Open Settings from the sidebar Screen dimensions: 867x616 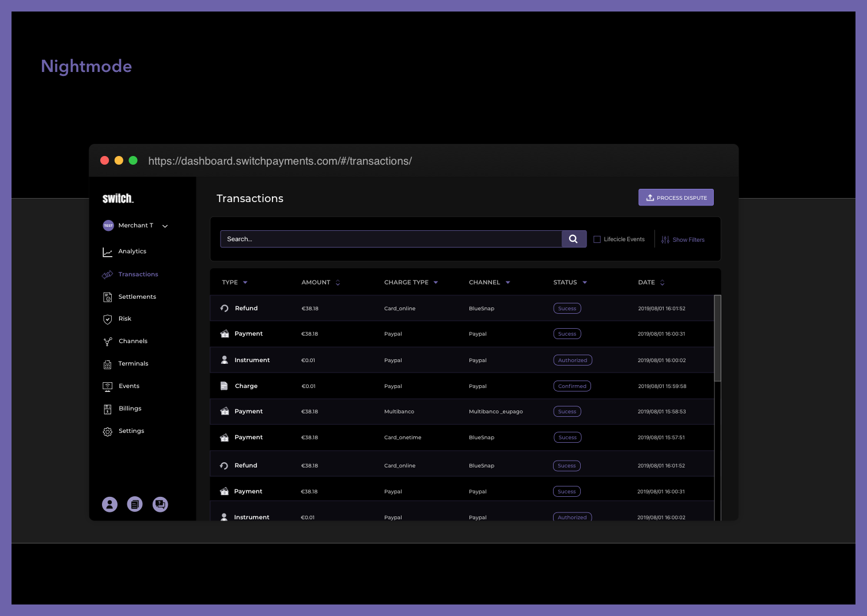pos(131,431)
